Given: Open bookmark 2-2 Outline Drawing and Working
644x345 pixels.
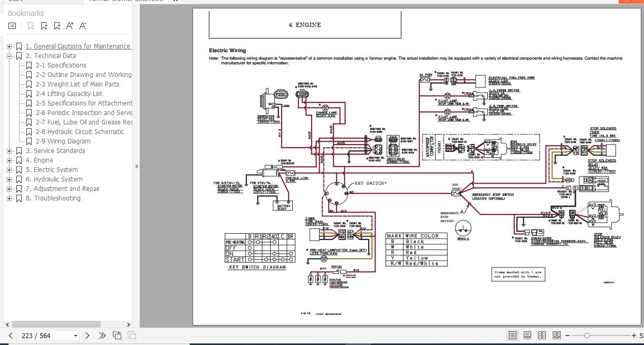Looking at the screenshot, I should point(83,75).
